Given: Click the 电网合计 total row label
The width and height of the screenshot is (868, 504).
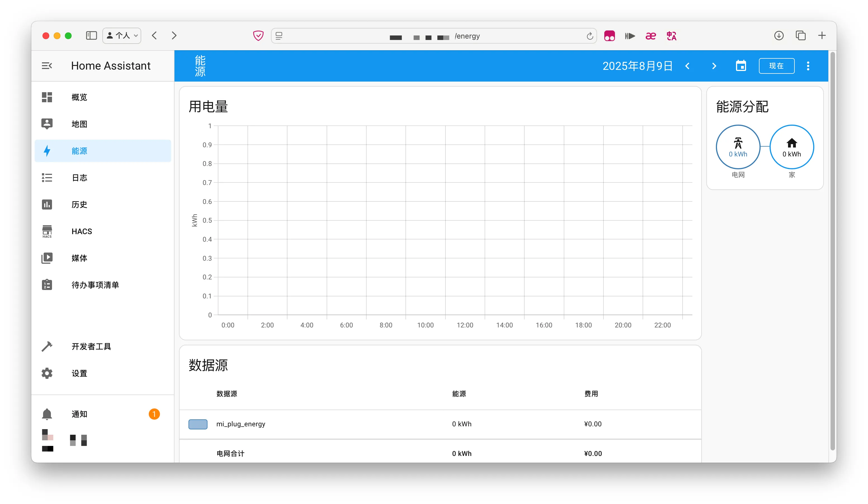Looking at the screenshot, I should (230, 454).
